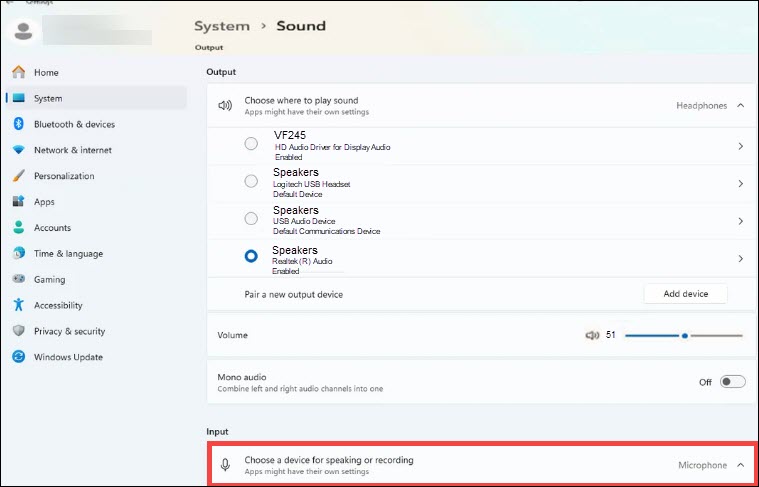Click 'Default Communications Device' text
Viewport: 759px width, 487px height.
[x=326, y=231]
